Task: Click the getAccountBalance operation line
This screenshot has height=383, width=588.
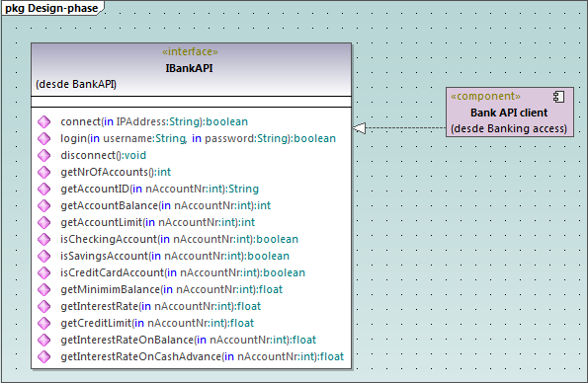Action: tap(165, 205)
